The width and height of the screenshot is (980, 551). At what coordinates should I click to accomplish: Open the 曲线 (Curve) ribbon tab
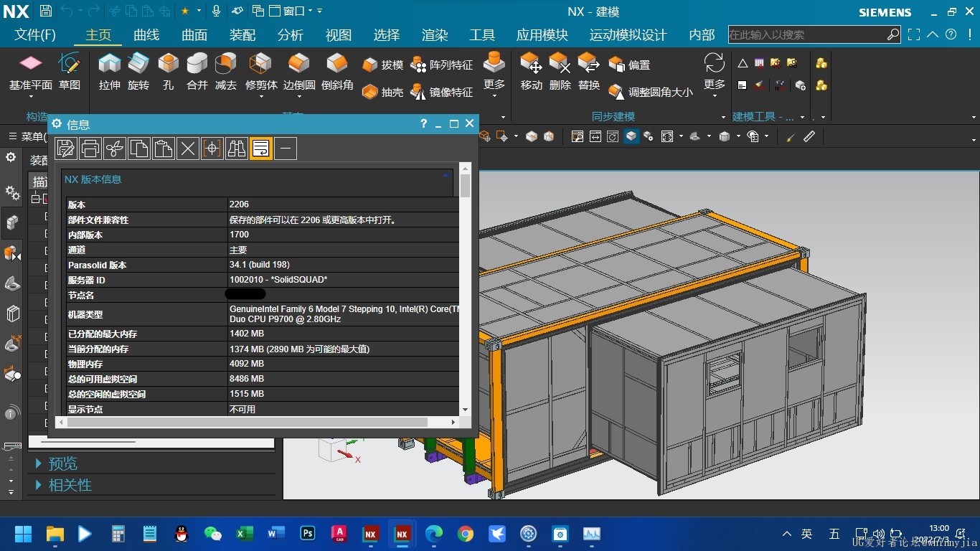[146, 34]
